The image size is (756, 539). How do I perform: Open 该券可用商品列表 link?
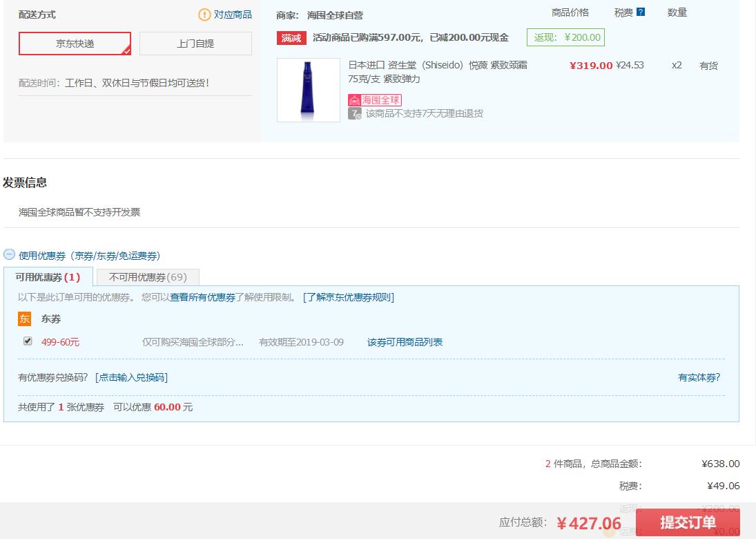click(x=405, y=342)
